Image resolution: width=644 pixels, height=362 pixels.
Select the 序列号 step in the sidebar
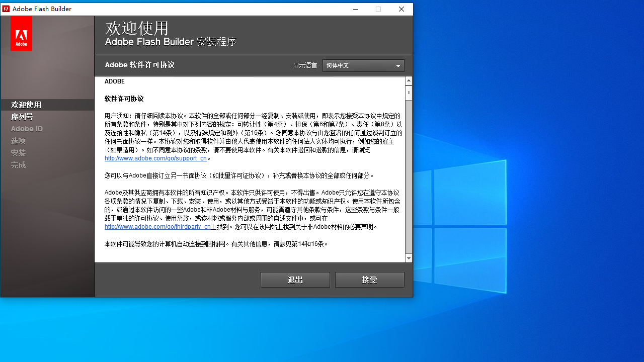click(x=22, y=117)
